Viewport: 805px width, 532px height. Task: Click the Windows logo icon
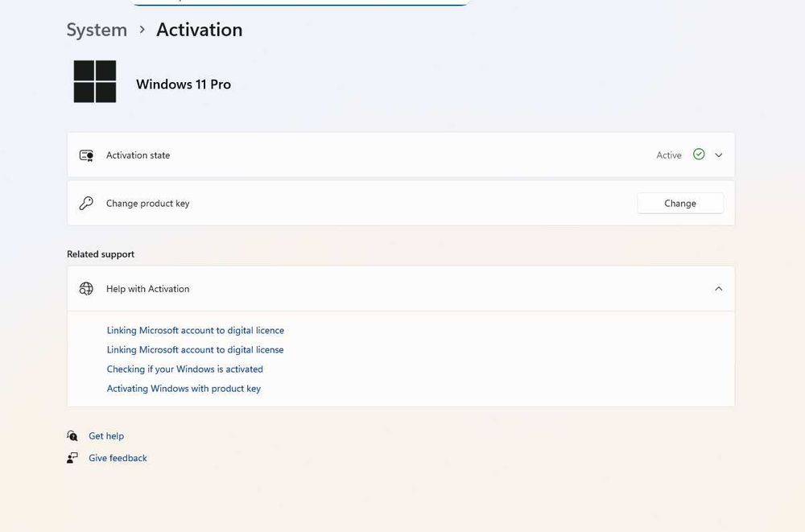pos(95,81)
